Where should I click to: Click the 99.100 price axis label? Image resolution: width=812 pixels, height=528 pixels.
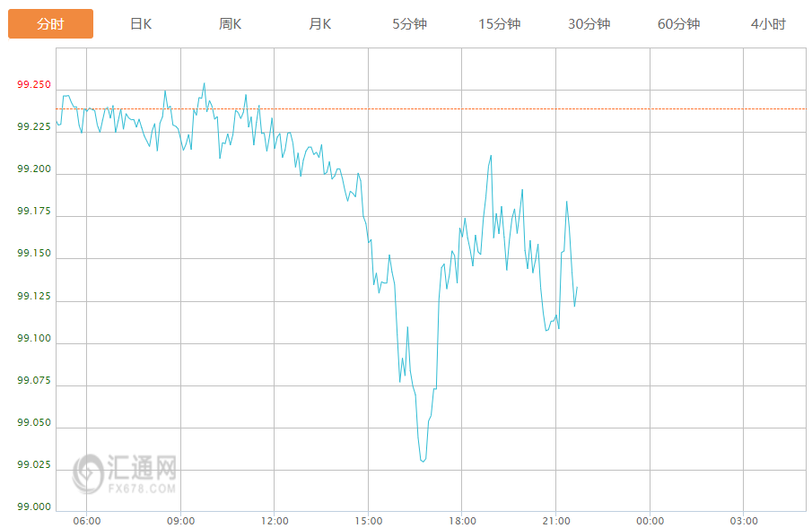(x=34, y=339)
